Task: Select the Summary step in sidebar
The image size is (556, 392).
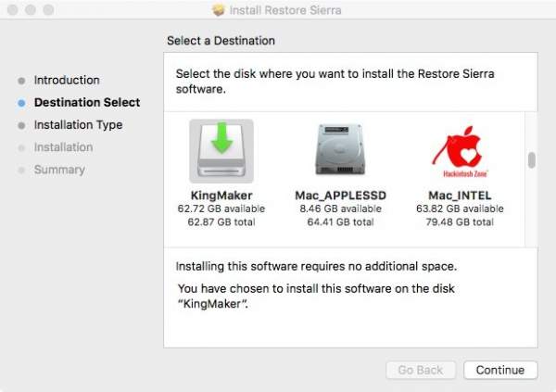Action: coord(59,170)
